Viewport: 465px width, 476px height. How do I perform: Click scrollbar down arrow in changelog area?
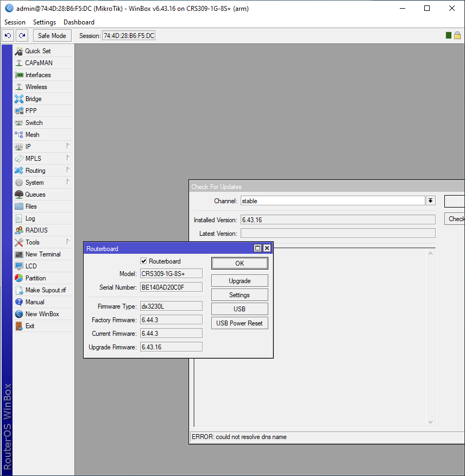[x=430, y=422]
